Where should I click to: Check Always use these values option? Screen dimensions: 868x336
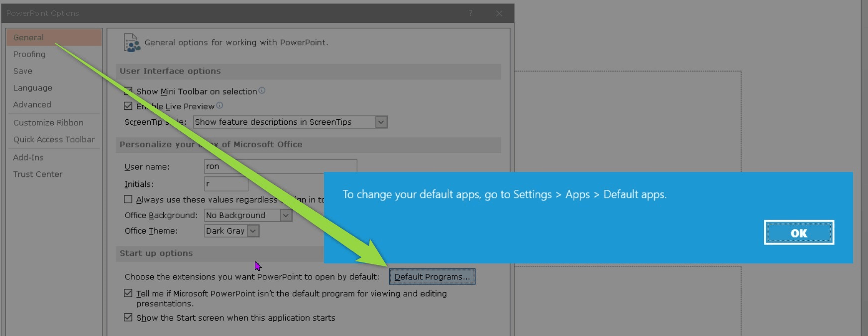(128, 199)
